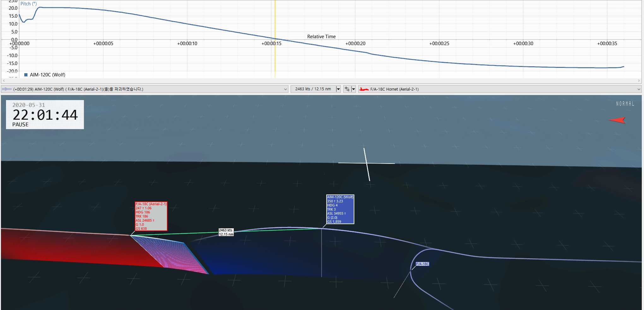Click the 22:01:44 clock display
The height and width of the screenshot is (310, 644).
45,115
